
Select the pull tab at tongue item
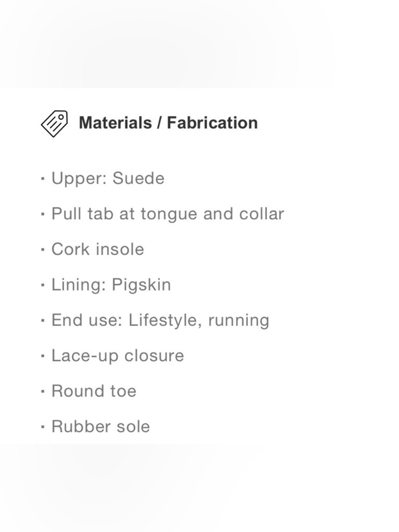[x=168, y=214]
